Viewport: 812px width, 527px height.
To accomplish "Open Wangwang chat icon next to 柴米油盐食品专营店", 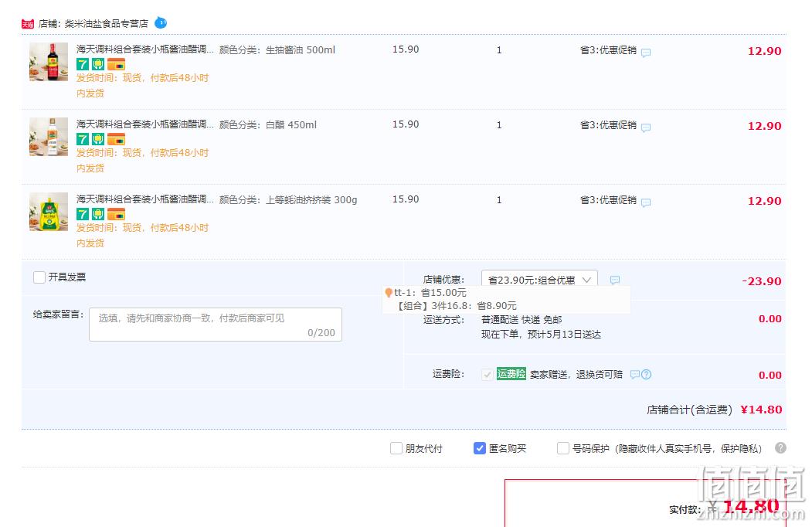I will (x=161, y=23).
